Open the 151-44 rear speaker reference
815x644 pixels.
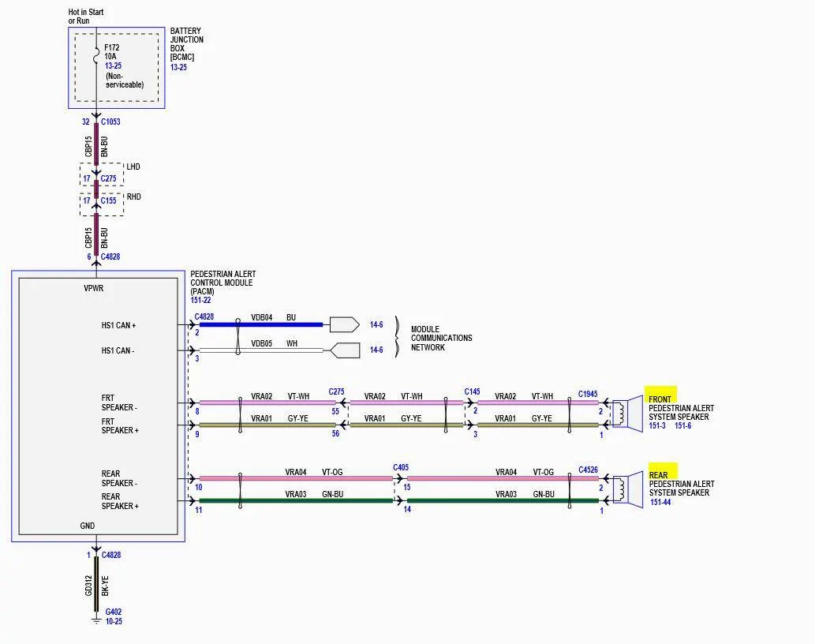[x=660, y=502]
